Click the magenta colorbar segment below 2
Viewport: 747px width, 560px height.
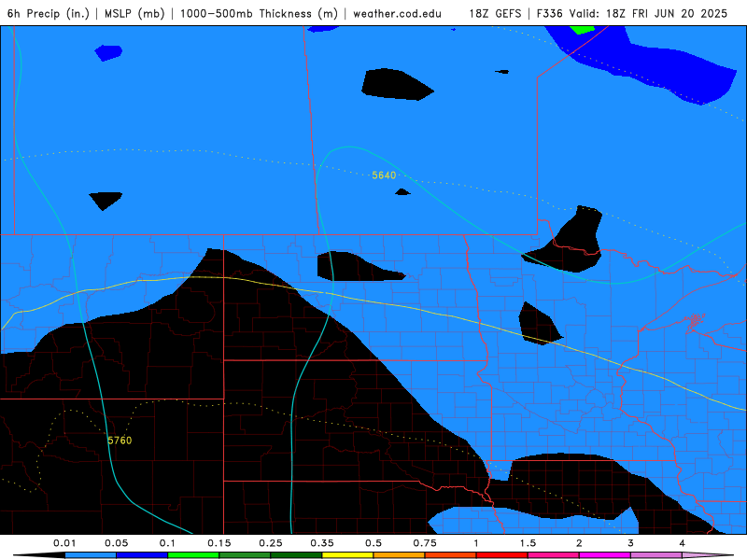(x=605, y=555)
